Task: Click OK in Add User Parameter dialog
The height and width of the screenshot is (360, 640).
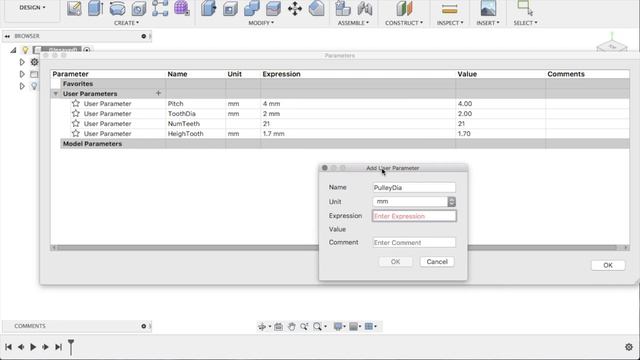Action: pyautogui.click(x=396, y=262)
